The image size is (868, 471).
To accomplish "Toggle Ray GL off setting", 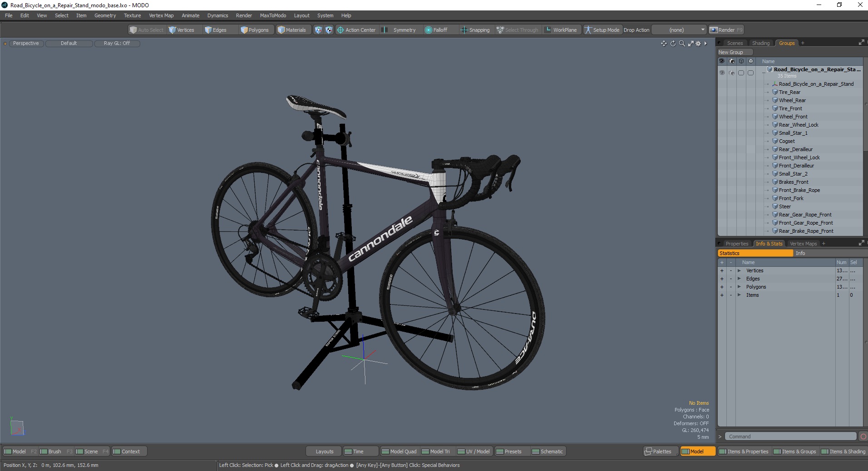I will coord(117,44).
